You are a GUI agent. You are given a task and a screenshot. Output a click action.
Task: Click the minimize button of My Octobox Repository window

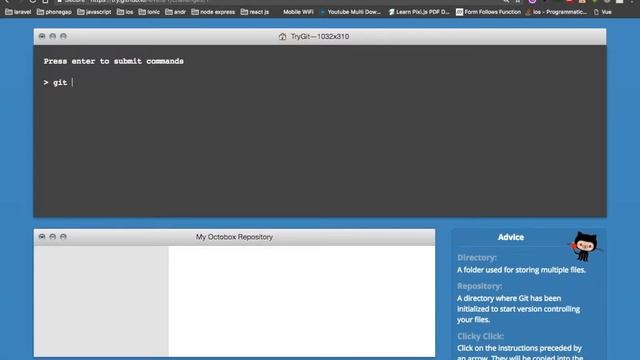pos(53,237)
